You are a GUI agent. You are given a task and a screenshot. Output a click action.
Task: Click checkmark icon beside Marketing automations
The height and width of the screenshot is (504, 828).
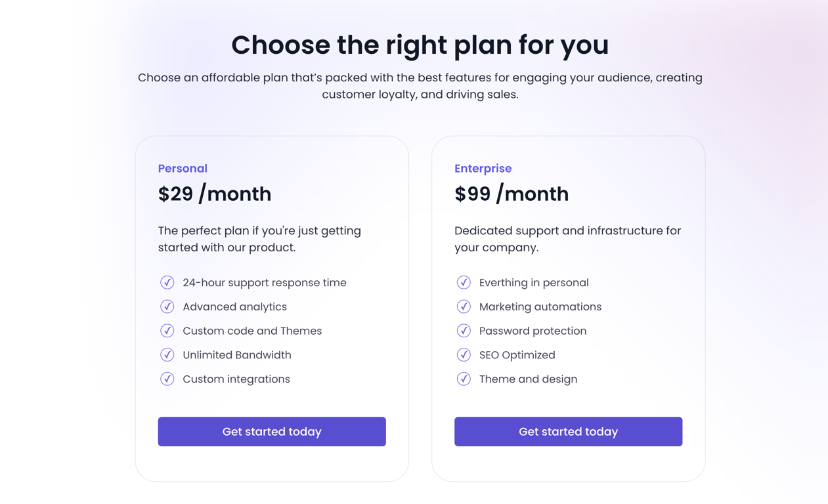(x=464, y=306)
